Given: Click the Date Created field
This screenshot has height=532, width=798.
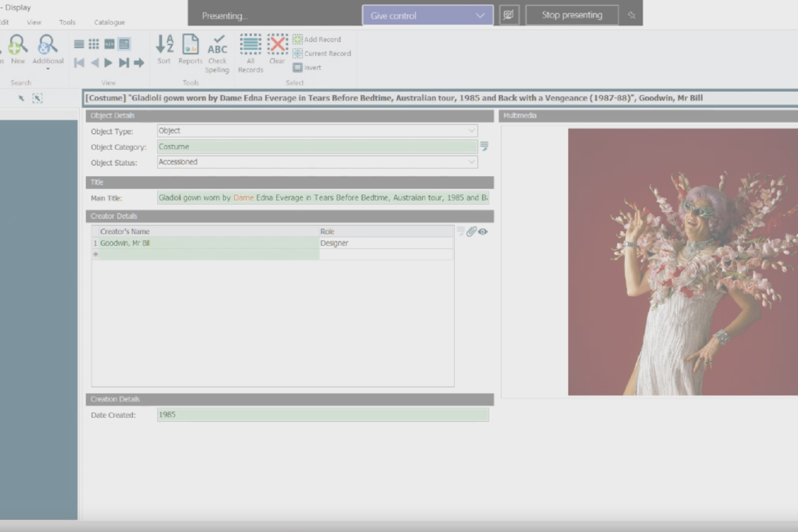Looking at the screenshot, I should point(323,415).
